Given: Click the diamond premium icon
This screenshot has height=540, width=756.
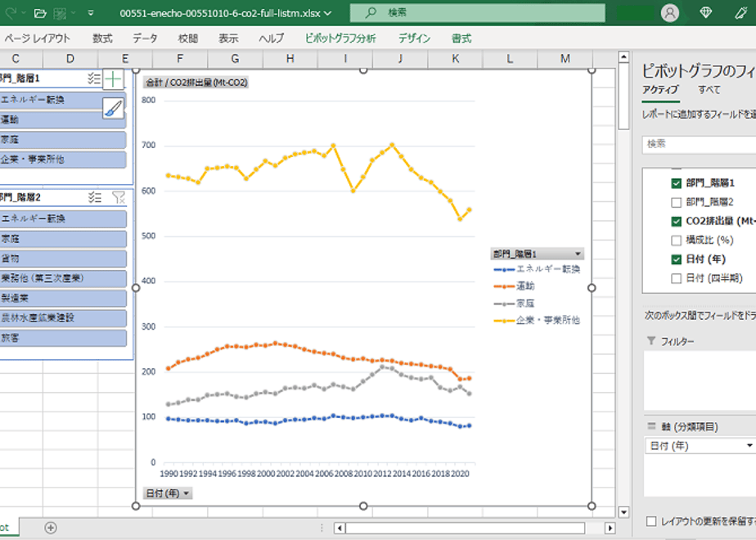Looking at the screenshot, I should click(x=706, y=12).
